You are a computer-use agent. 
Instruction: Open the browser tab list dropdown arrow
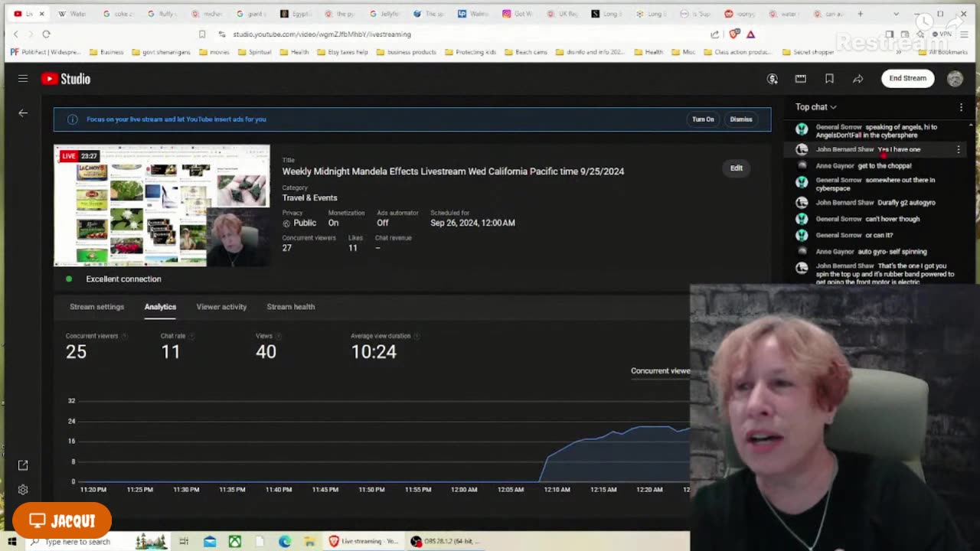(897, 14)
